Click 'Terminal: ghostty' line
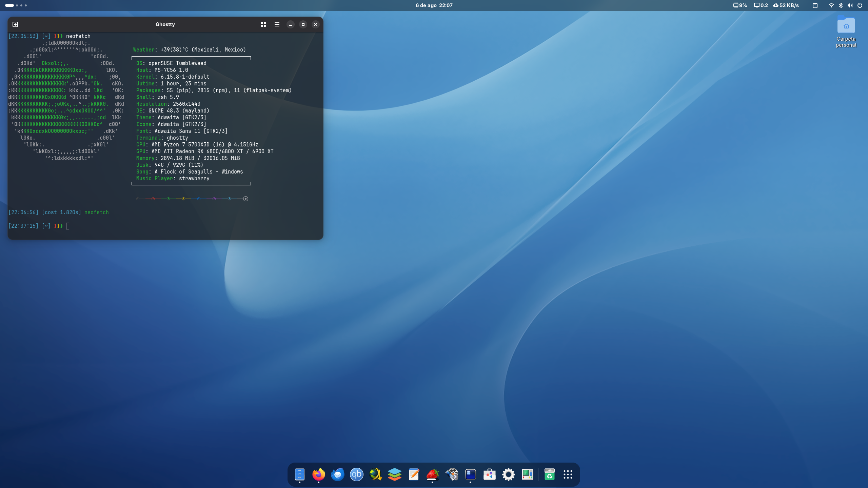 (x=162, y=138)
